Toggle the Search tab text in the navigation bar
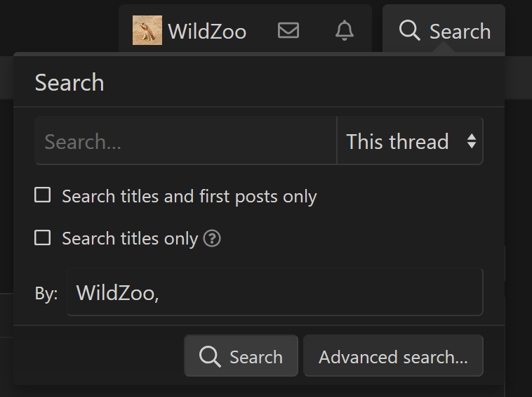The image size is (532, 397). click(x=460, y=32)
